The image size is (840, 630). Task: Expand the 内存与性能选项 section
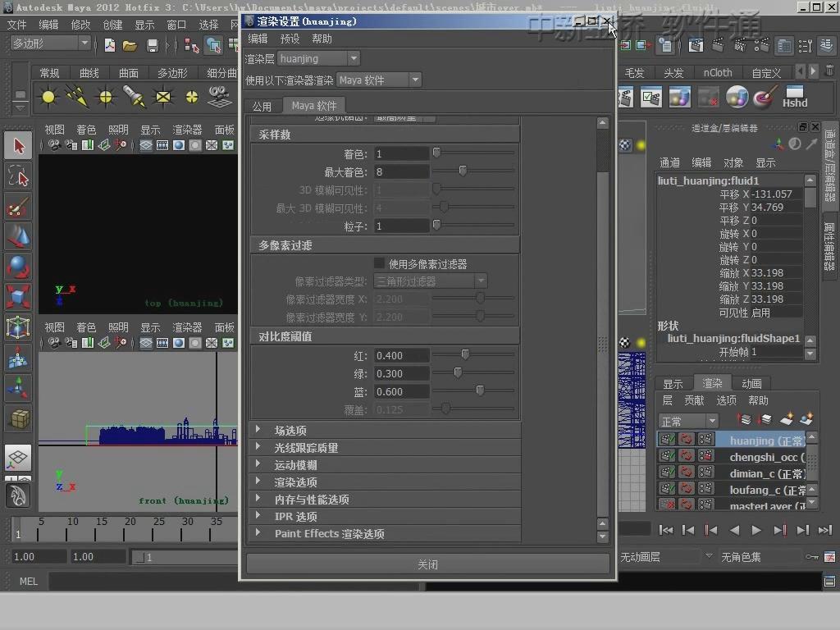(x=258, y=498)
